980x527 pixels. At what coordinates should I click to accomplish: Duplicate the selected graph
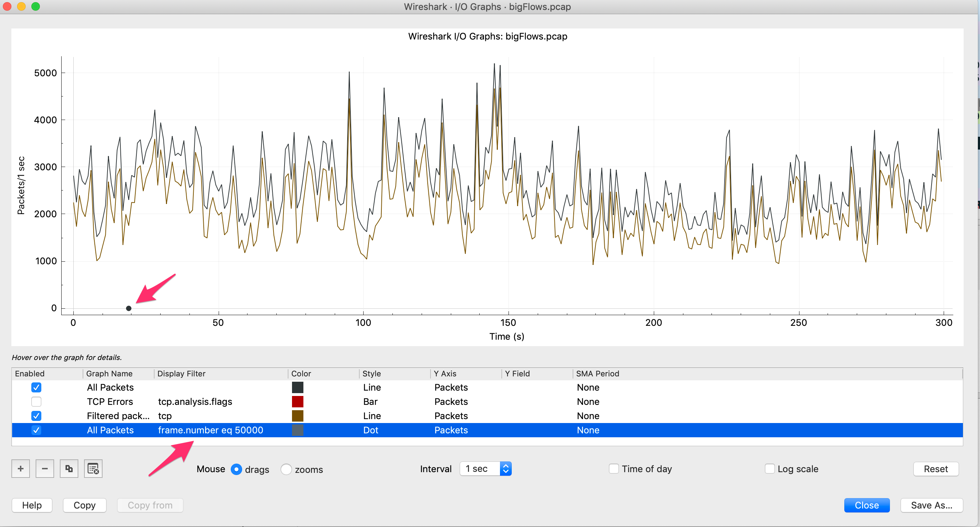click(69, 468)
